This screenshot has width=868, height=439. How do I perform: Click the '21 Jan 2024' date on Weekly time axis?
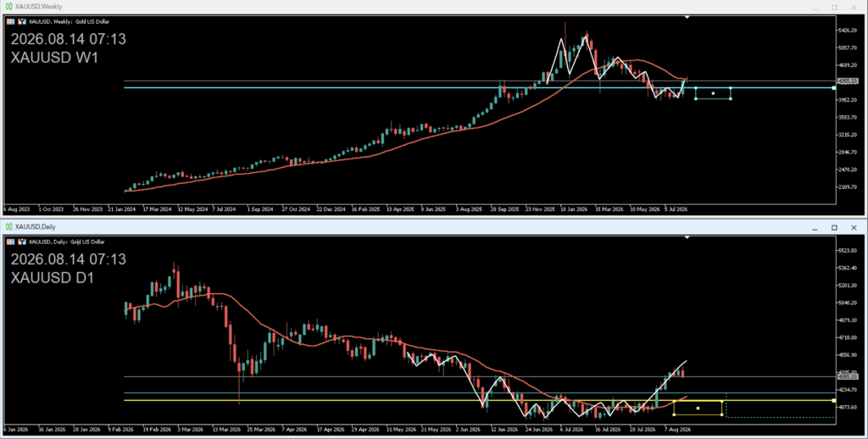click(x=121, y=210)
